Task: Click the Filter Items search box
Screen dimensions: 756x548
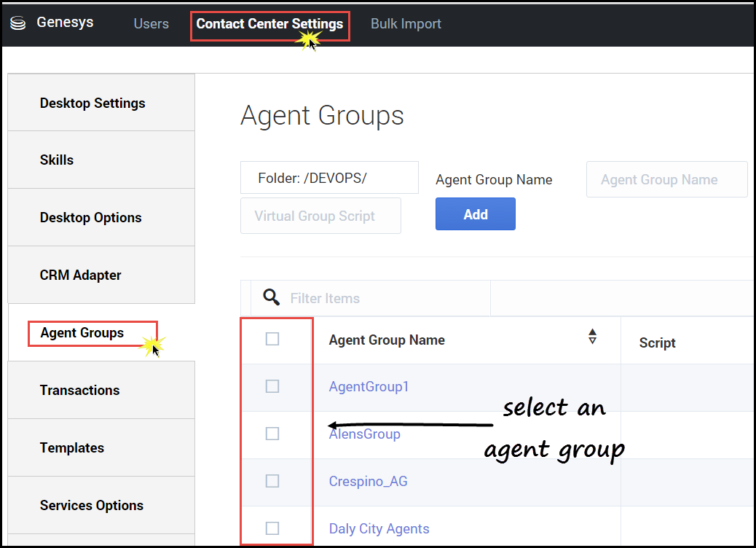Action: click(386, 298)
